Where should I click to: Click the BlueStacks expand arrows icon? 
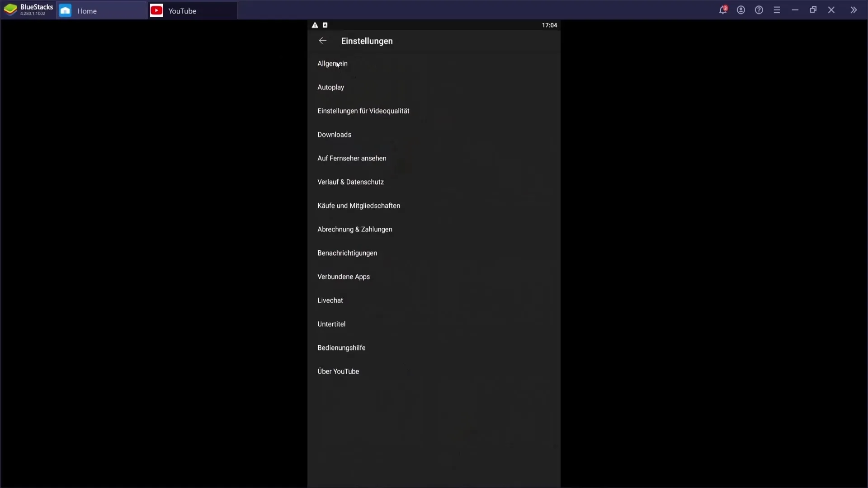tap(854, 9)
